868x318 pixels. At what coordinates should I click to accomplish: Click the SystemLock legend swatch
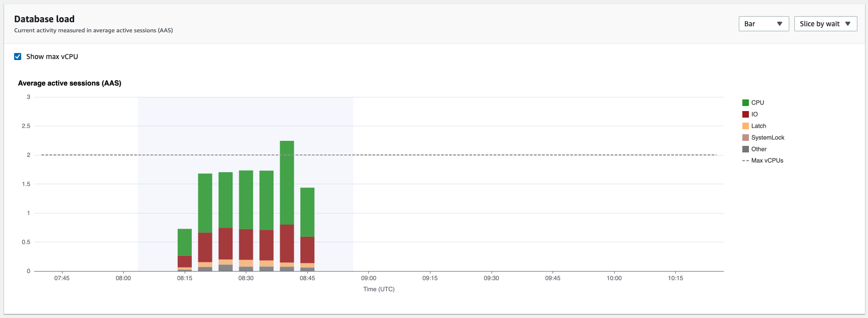[x=745, y=137]
